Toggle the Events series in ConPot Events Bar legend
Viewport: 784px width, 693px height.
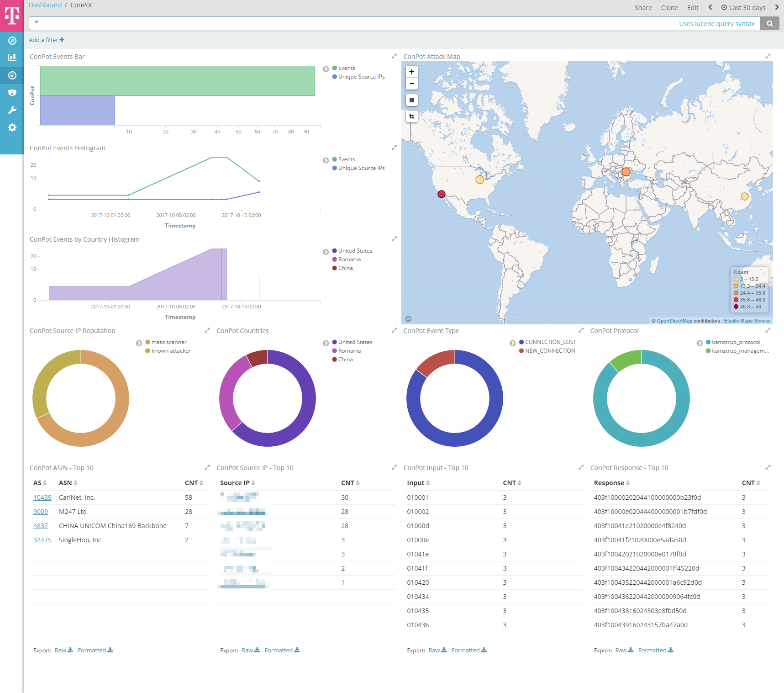pos(346,68)
